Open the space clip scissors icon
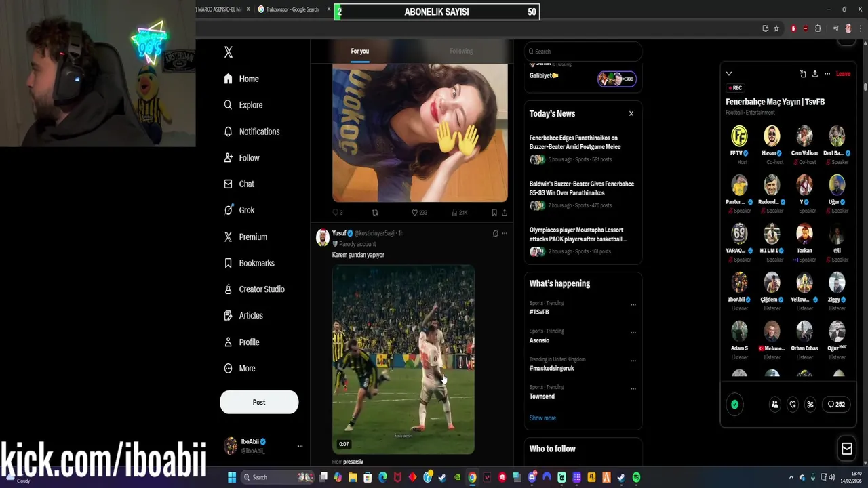The image size is (868, 488). coord(810,405)
